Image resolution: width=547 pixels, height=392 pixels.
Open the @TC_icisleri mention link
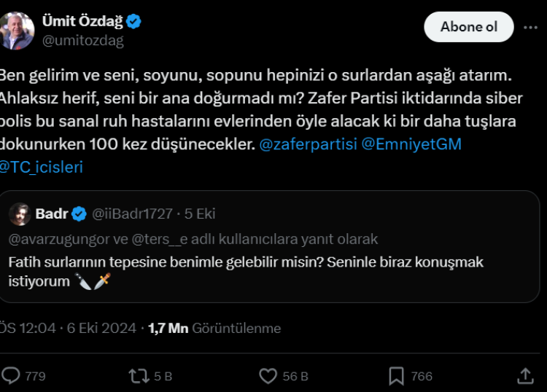coord(42,167)
